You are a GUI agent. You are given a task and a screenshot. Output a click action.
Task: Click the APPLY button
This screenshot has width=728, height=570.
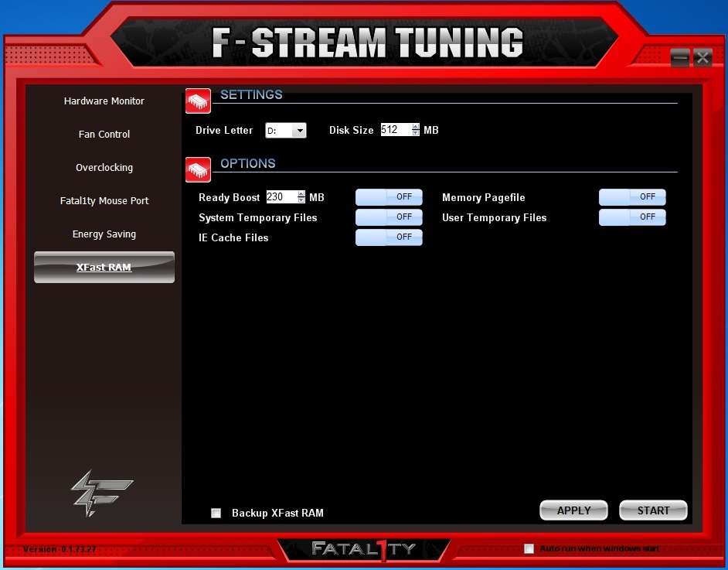573,510
